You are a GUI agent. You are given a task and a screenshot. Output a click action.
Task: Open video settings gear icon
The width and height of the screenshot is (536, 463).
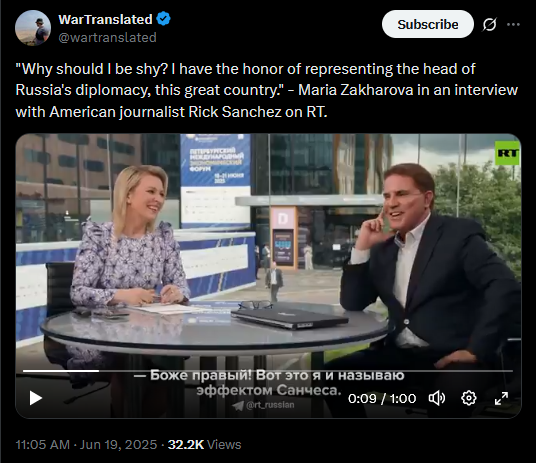click(469, 398)
